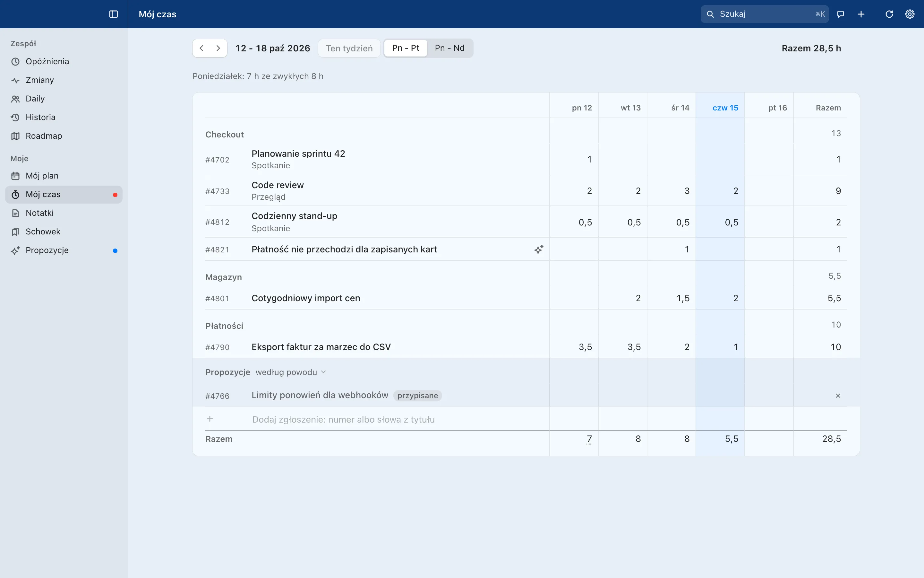Click the search magnifier icon
The height and width of the screenshot is (578, 924).
710,14
